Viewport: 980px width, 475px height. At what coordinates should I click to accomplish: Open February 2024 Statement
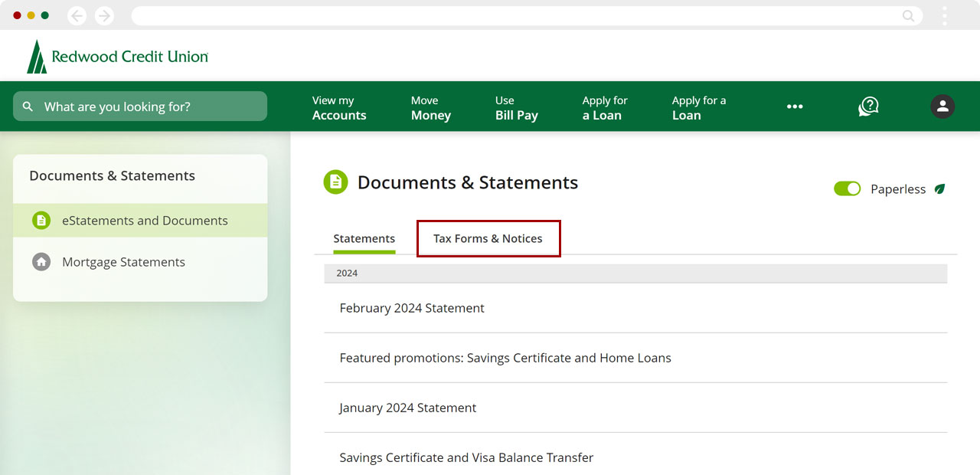[x=635, y=308]
